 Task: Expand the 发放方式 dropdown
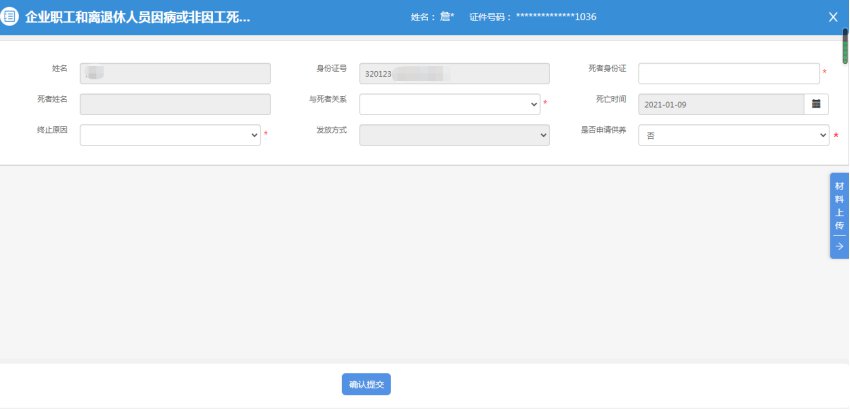point(454,135)
